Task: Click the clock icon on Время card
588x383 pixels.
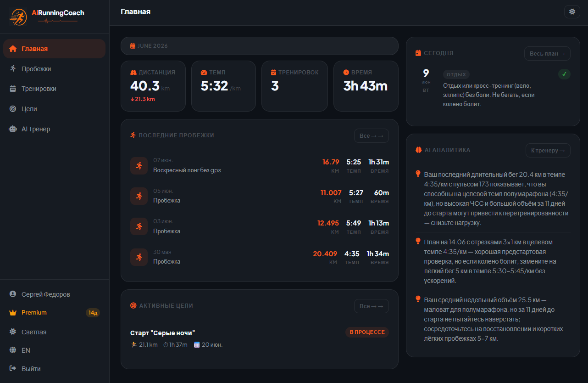Action: click(346, 72)
